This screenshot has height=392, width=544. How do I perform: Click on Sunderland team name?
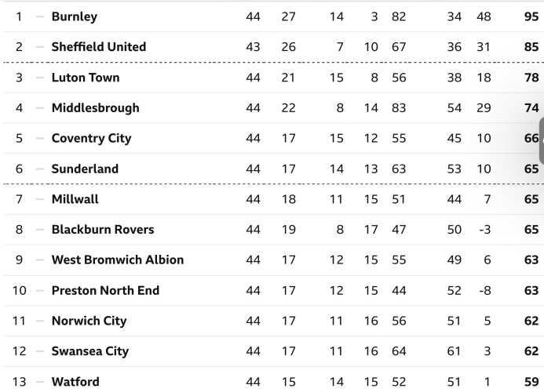pos(85,169)
